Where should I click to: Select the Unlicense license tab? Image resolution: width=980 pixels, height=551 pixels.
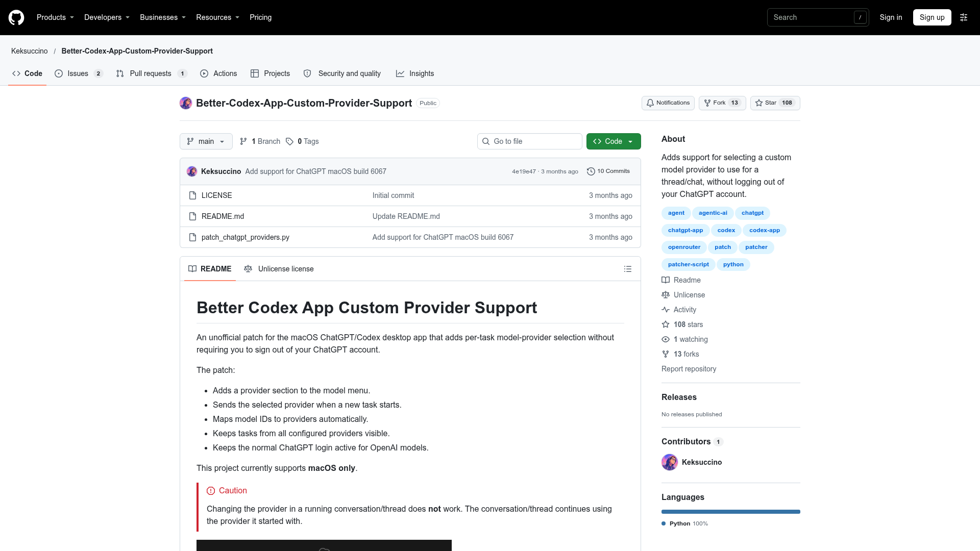[279, 269]
